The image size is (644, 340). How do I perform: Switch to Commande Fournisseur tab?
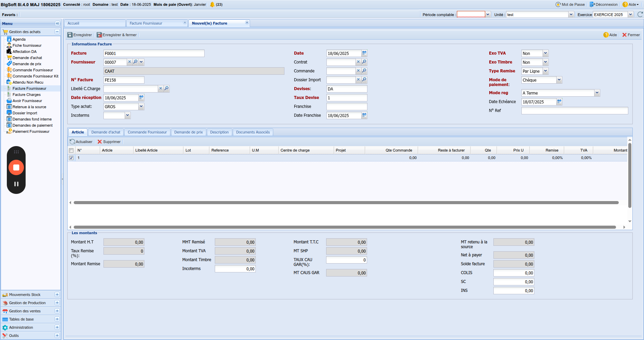tap(147, 132)
